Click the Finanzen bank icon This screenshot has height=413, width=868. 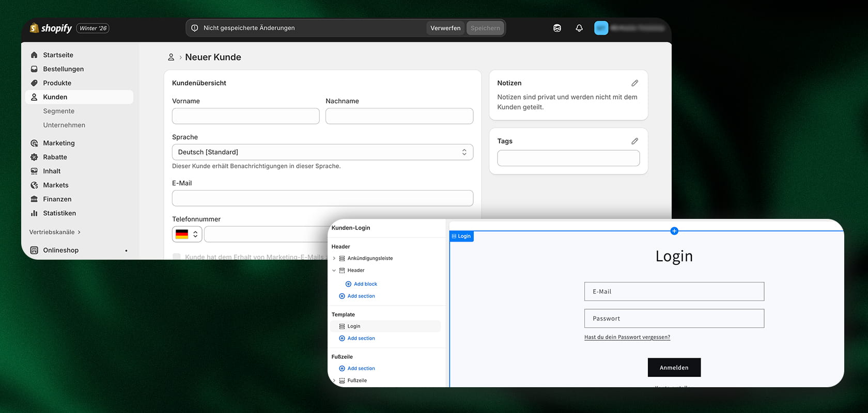coord(34,199)
